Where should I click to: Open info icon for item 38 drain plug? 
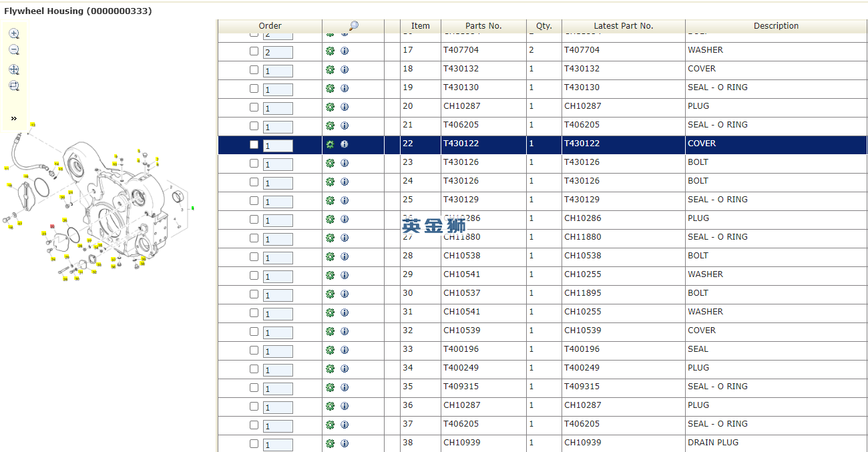coord(345,443)
